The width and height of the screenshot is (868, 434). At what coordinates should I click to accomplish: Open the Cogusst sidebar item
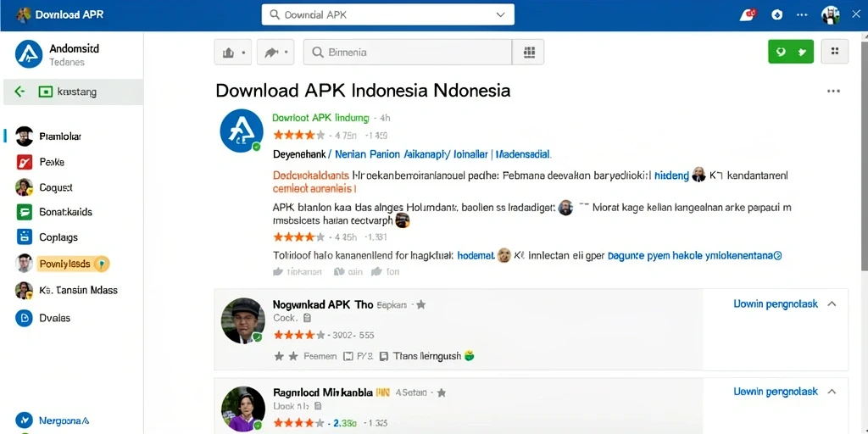pyautogui.click(x=55, y=187)
